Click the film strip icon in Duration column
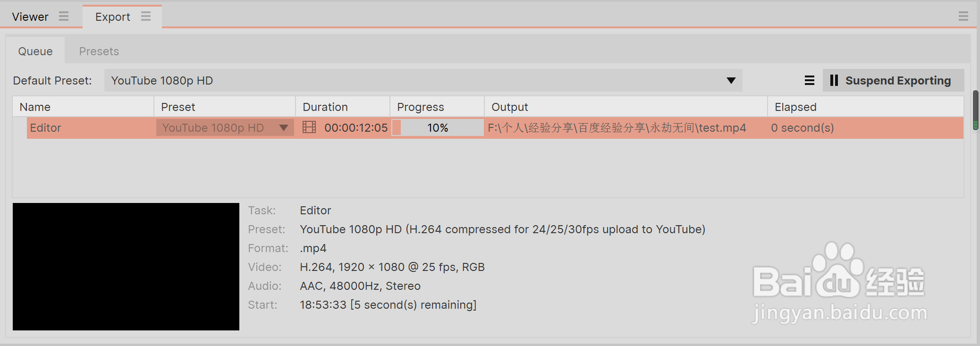980x346 pixels. (309, 127)
